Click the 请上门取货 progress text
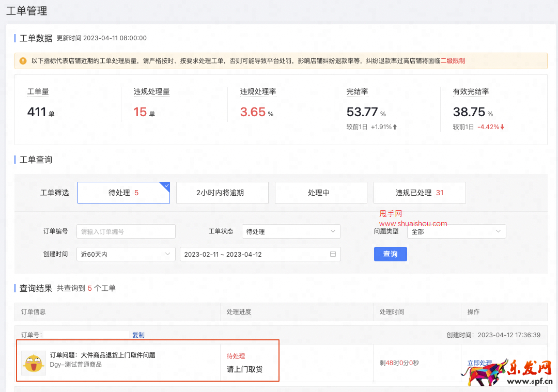 click(x=244, y=369)
